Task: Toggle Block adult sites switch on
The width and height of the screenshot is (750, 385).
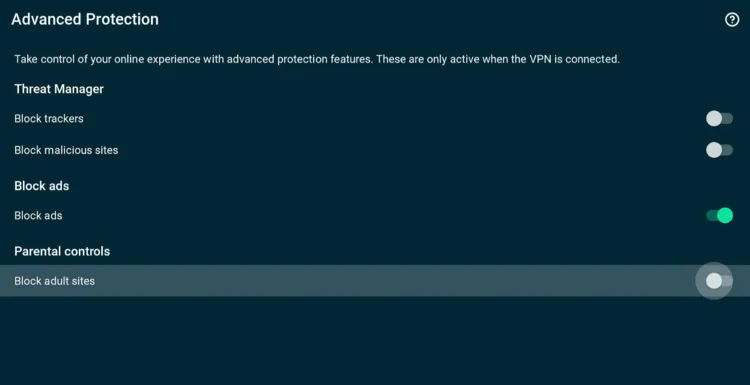Action: pyautogui.click(x=719, y=281)
